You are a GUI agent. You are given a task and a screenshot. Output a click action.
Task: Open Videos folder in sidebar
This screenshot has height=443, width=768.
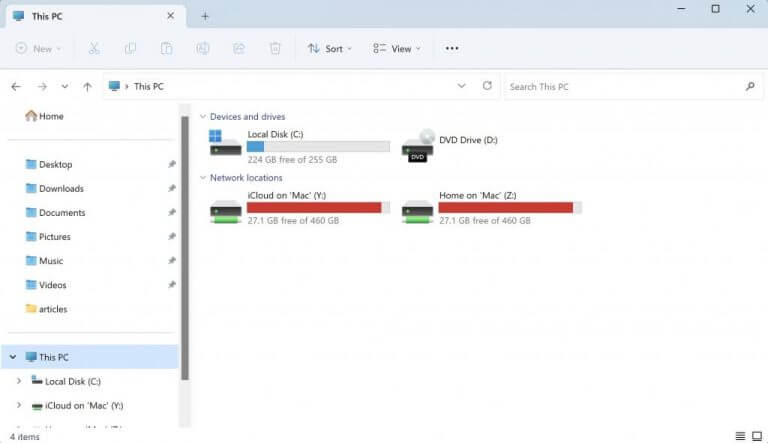pos(46,284)
